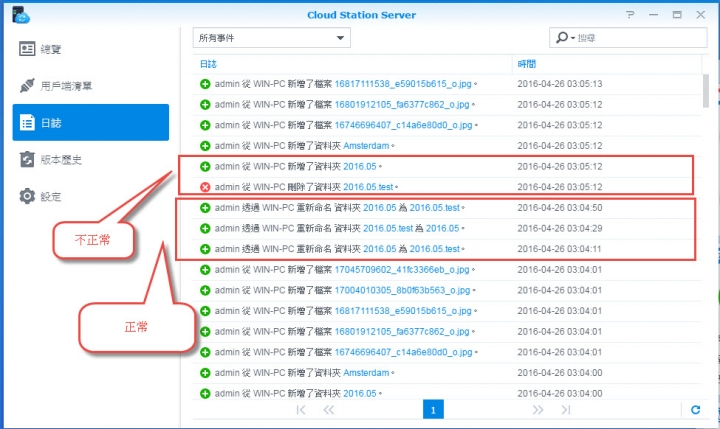Open the 總覽 overview sidebar item
Viewport: 720px width, 429px height.
[91, 49]
